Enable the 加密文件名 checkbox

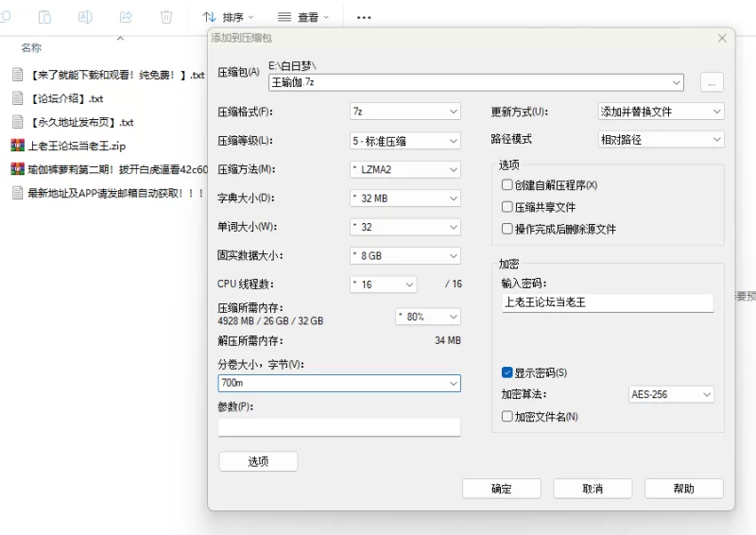[507, 416]
